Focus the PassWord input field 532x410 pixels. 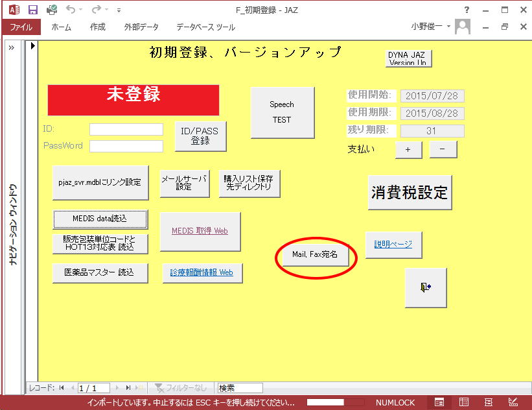[126, 146]
